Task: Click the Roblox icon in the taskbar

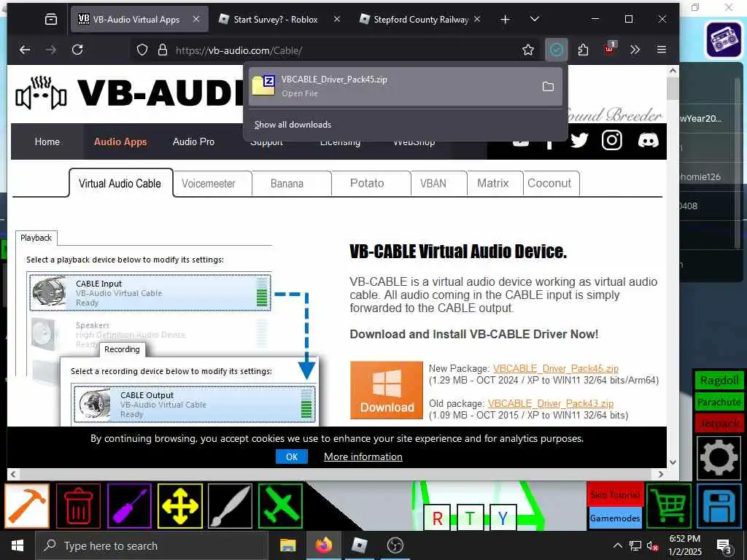Action: point(359,545)
